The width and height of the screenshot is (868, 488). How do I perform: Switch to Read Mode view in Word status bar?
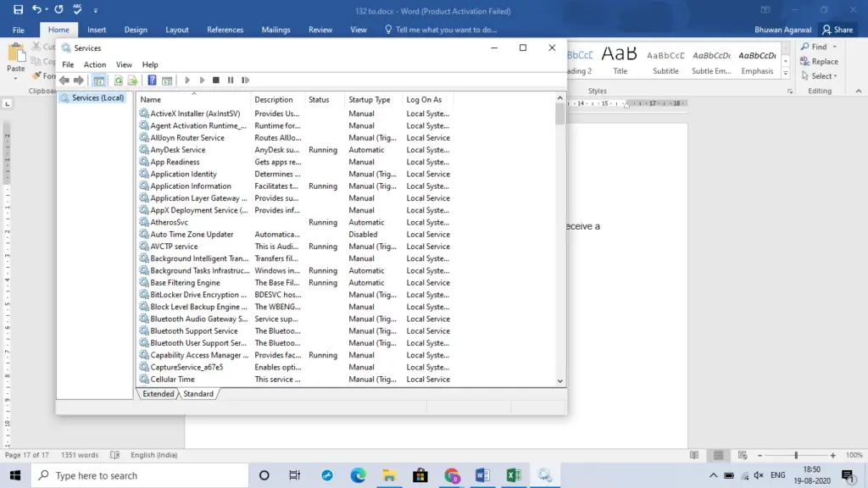[694, 455]
